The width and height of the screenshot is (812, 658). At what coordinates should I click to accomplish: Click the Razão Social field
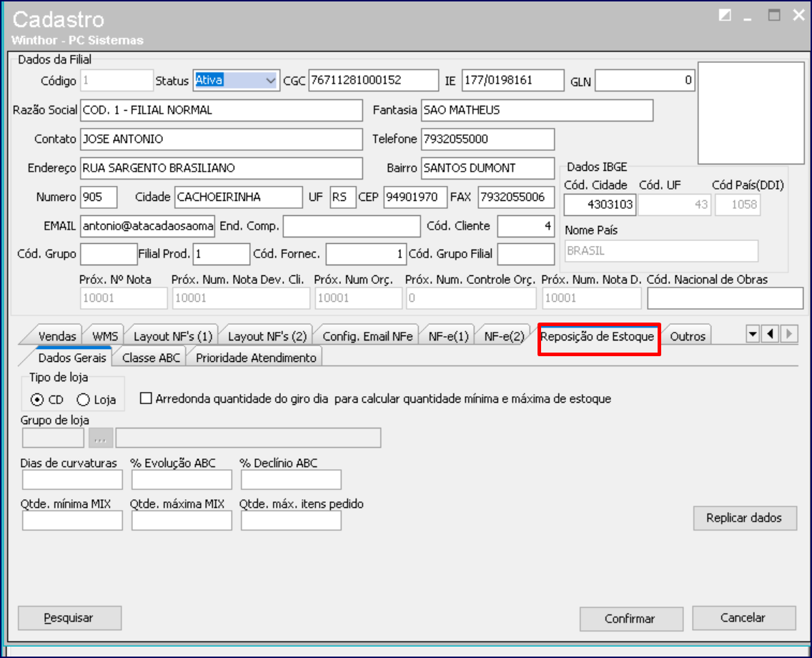click(x=221, y=110)
